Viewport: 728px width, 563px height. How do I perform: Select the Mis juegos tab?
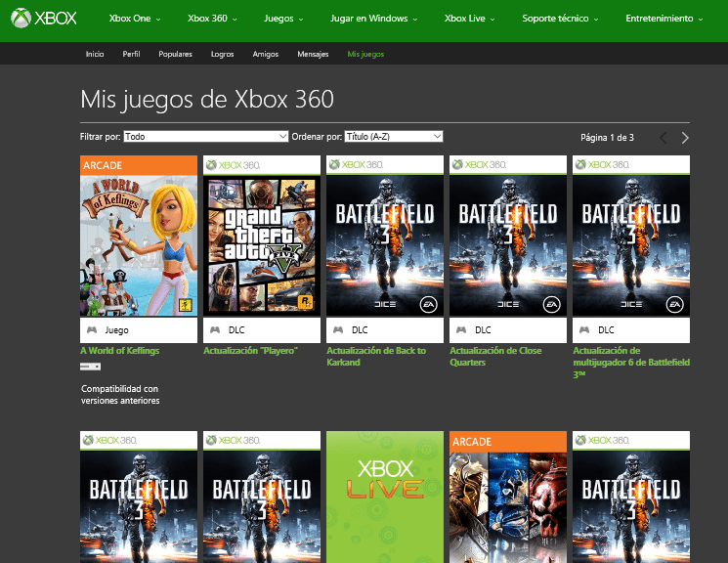click(365, 54)
